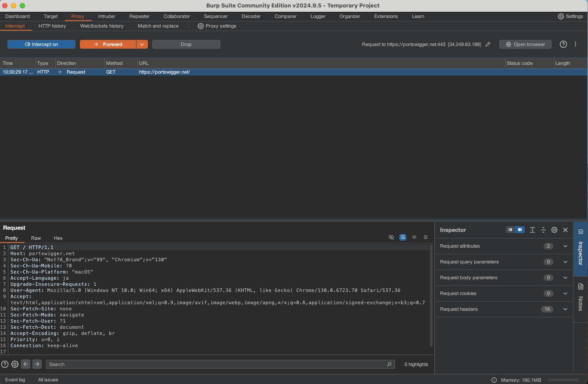The width and height of the screenshot is (588, 384).
Task: Toggle line wrapping icon in request editor
Action: [403, 238]
